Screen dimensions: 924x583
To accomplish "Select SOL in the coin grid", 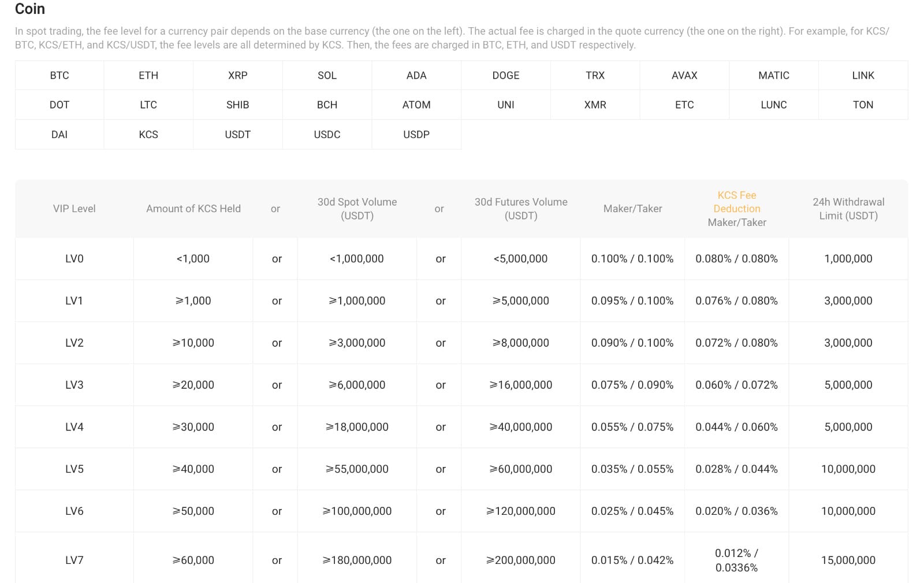I will point(327,75).
